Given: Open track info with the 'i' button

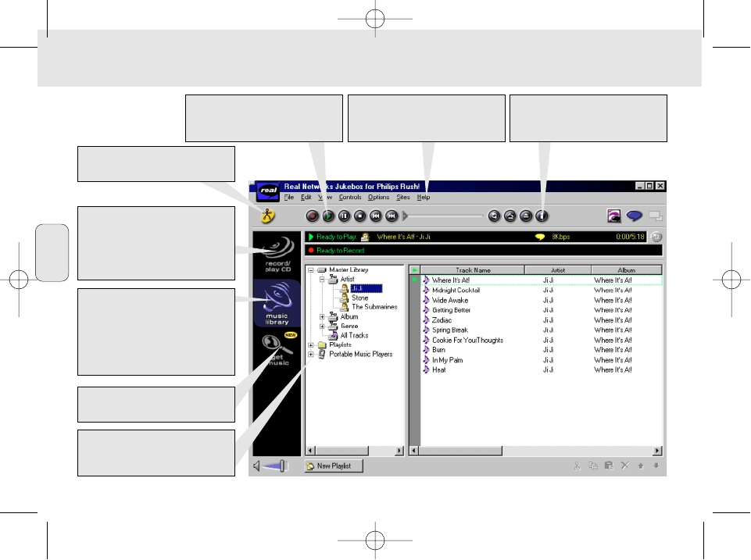Looking at the screenshot, I should (x=542, y=216).
